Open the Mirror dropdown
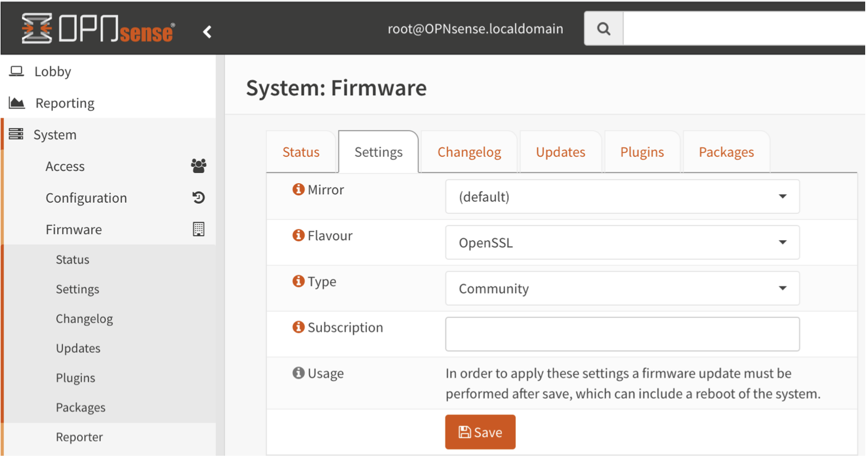This screenshot has height=458, width=868. click(x=622, y=197)
